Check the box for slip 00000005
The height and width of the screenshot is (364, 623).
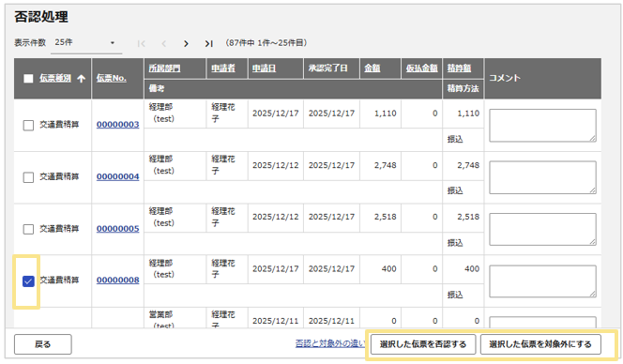[28, 229]
